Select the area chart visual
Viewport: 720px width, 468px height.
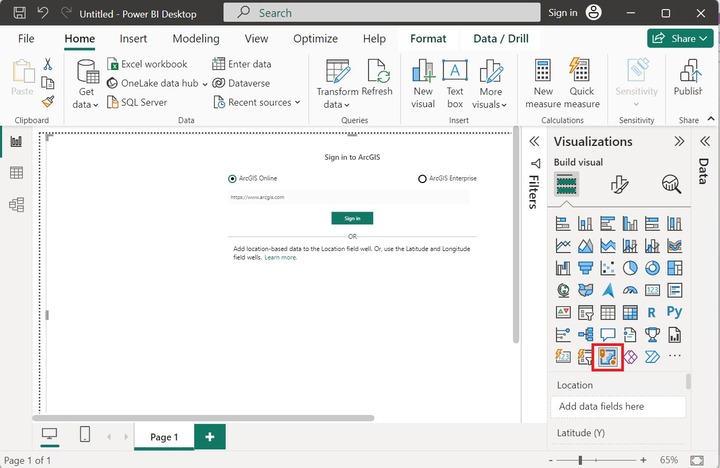(x=585, y=246)
